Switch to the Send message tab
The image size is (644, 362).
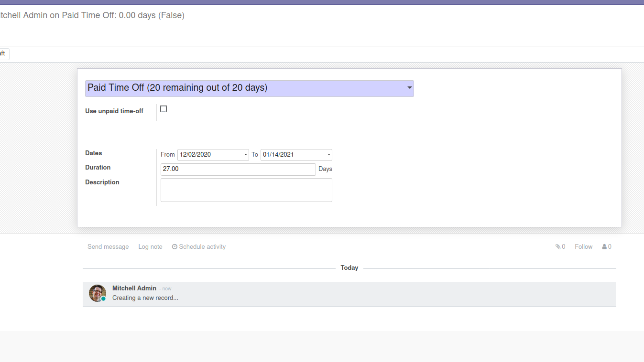click(x=108, y=247)
